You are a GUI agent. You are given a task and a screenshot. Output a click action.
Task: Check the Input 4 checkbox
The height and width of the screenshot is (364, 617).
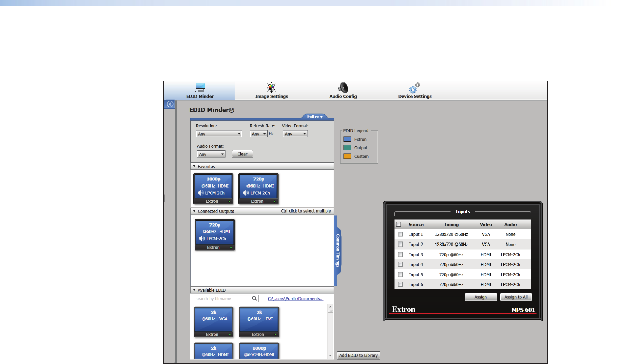pos(401,264)
